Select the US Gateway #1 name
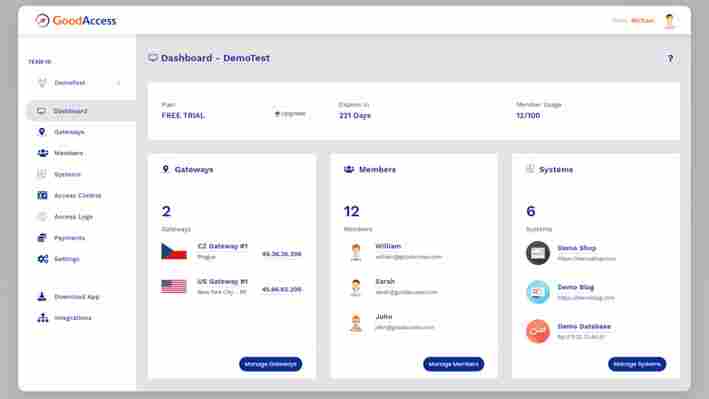This screenshot has width=709, height=399. (x=222, y=281)
